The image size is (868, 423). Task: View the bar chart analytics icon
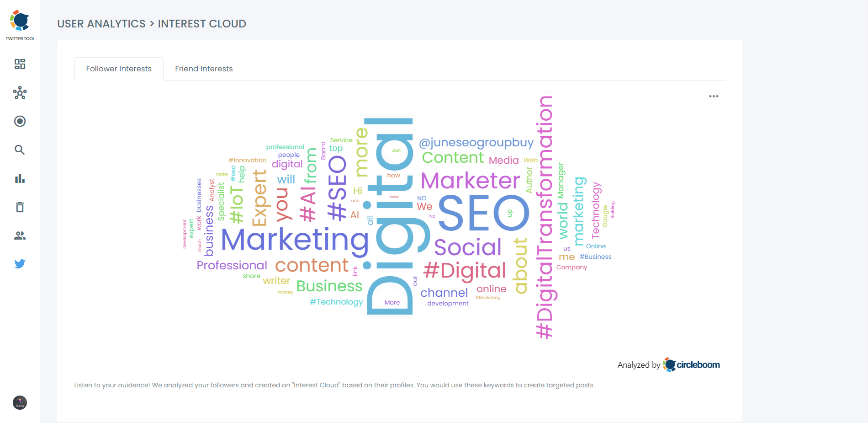(20, 179)
